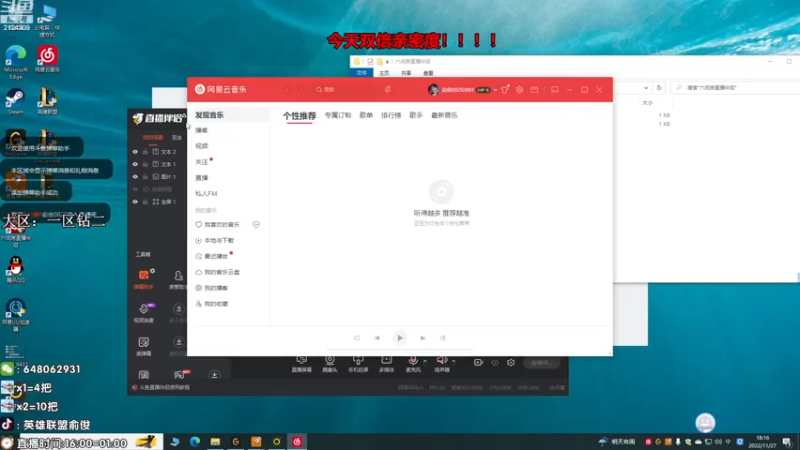Skip to the previous track

click(377, 338)
